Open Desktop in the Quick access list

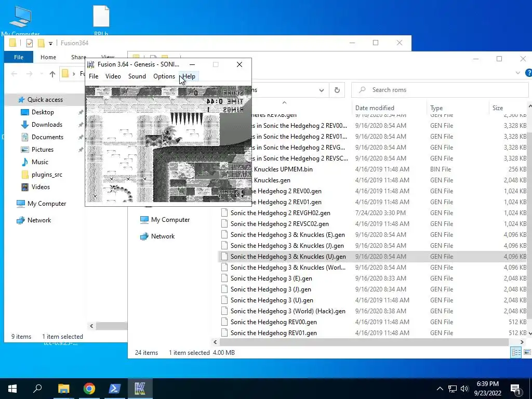click(43, 112)
